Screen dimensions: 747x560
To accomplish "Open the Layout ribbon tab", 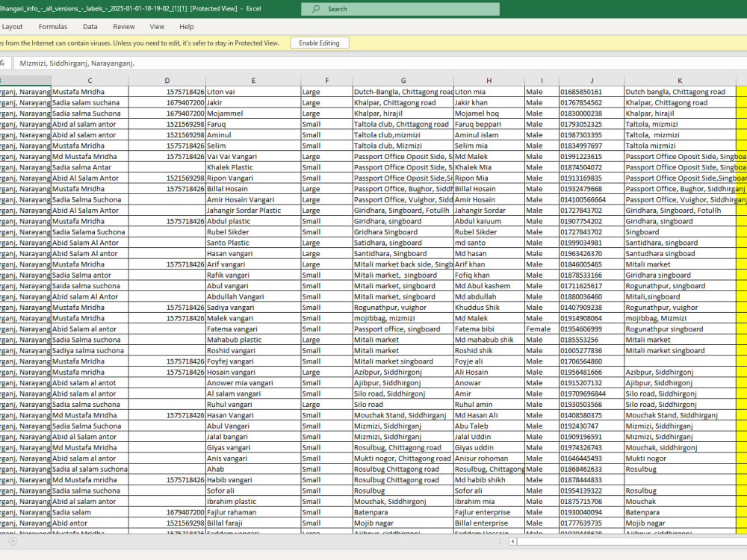I will coord(12,27).
